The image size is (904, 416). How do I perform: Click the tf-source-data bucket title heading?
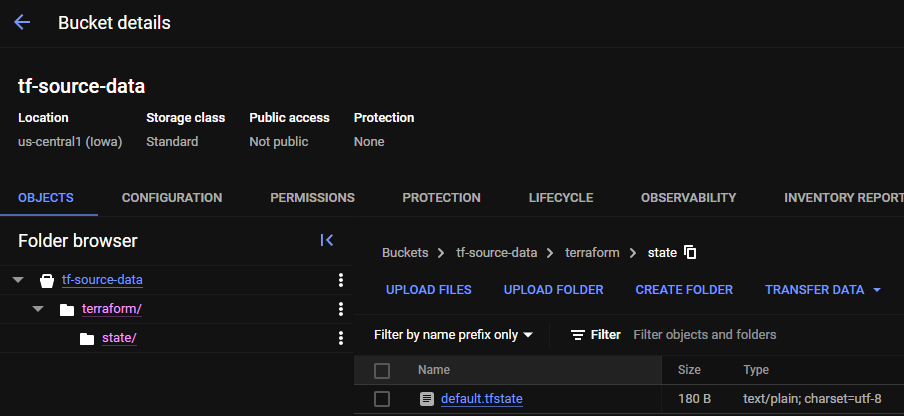(x=81, y=86)
